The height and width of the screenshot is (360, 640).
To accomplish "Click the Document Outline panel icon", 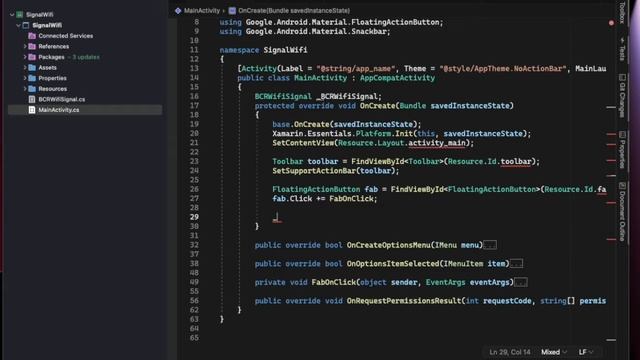I will coord(622,186).
